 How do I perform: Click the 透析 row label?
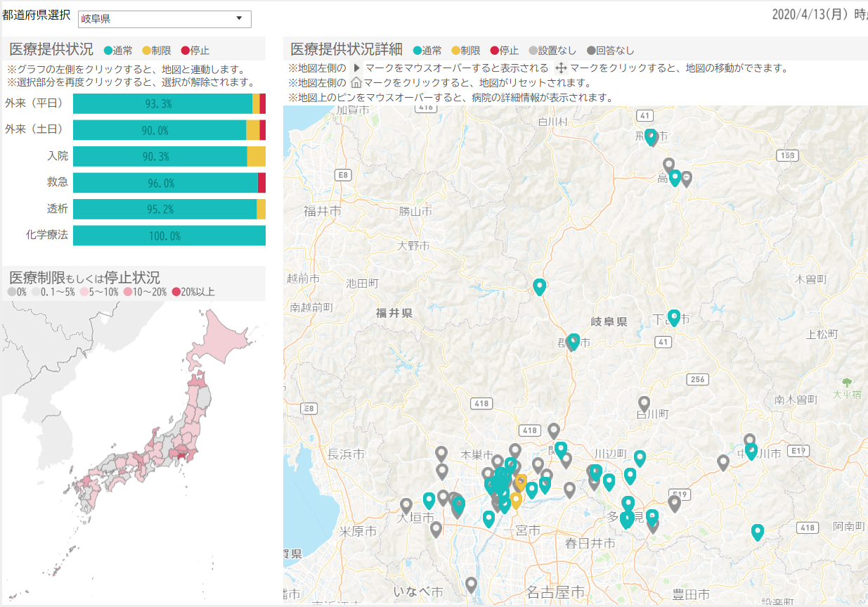pyautogui.click(x=57, y=208)
